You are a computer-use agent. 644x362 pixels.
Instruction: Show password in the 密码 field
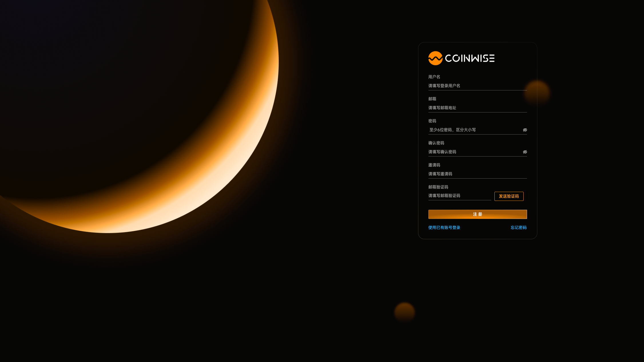coord(525,130)
